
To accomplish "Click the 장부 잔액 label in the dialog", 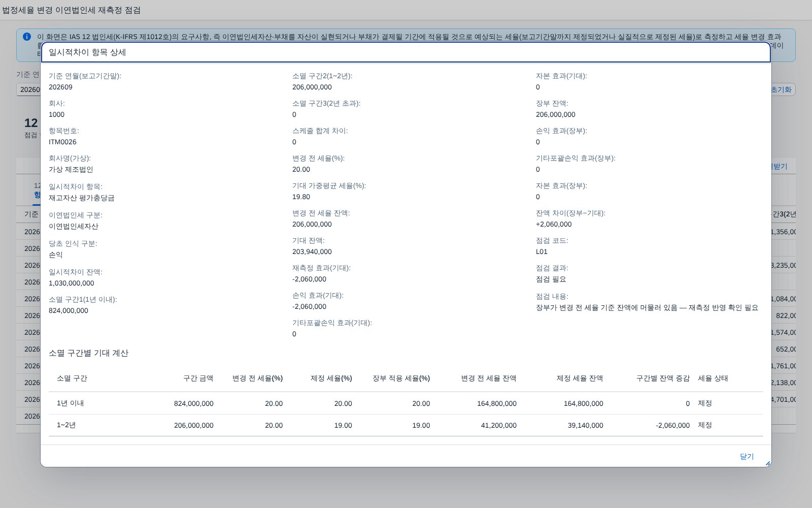I will tap(552, 103).
